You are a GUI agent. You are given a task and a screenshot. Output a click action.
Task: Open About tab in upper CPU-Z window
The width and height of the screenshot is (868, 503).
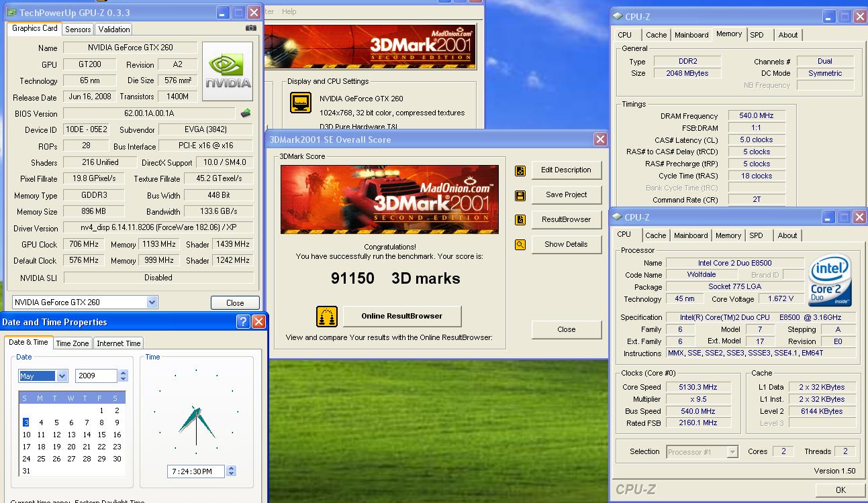tap(788, 35)
